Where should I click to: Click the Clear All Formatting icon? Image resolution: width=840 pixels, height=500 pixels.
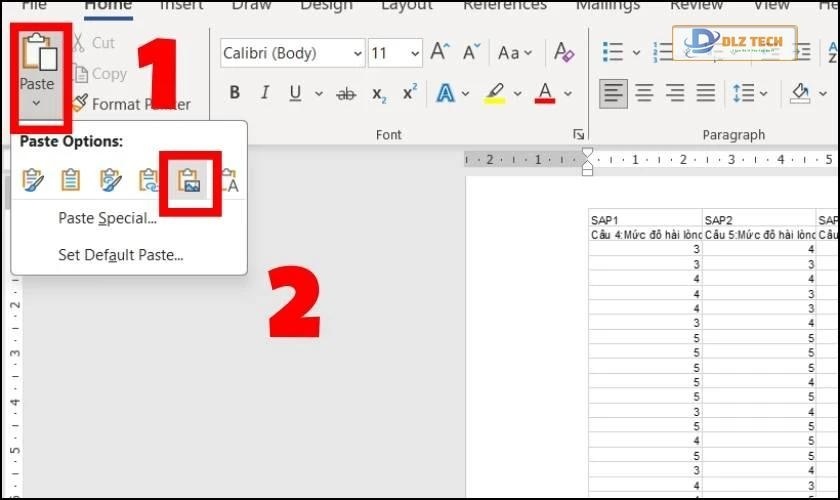click(x=564, y=52)
